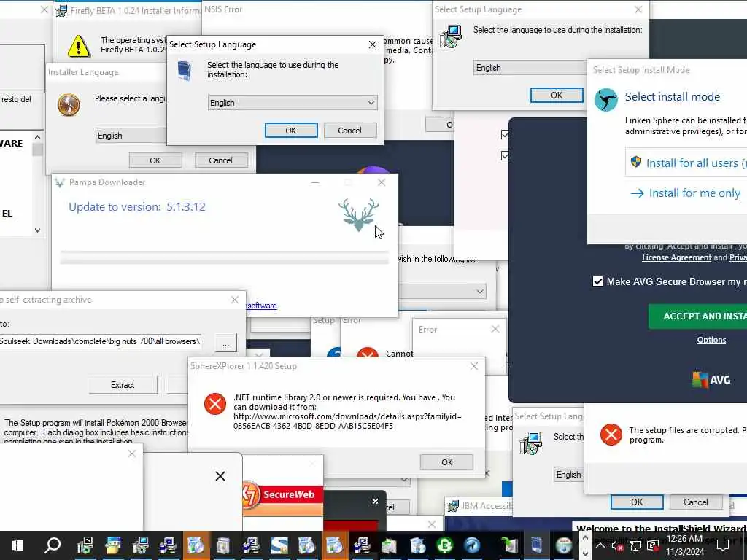The height and width of the screenshot is (560, 747).
Task: Click red error icon beside 'setup files are corrupted'
Action: pos(611,435)
